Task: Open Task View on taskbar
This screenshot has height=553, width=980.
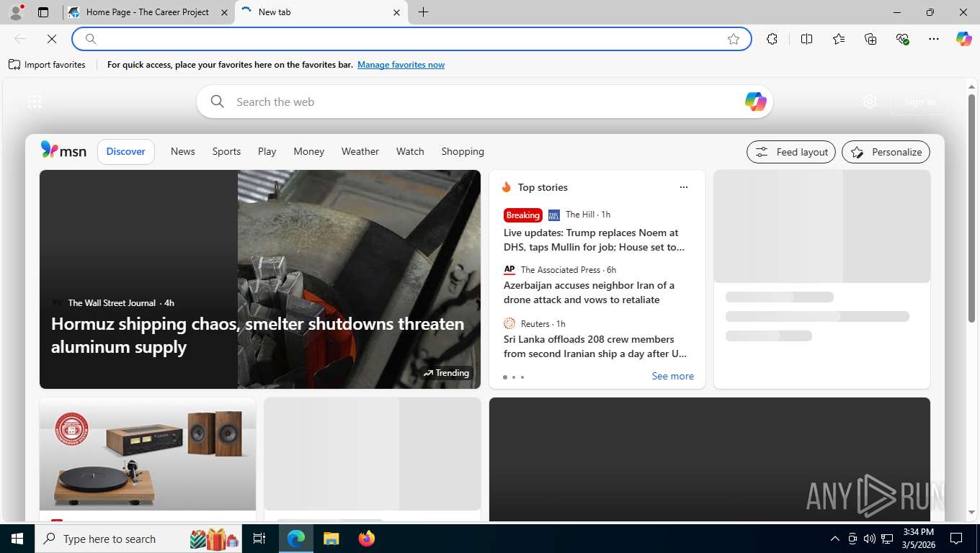Action: coord(259,539)
